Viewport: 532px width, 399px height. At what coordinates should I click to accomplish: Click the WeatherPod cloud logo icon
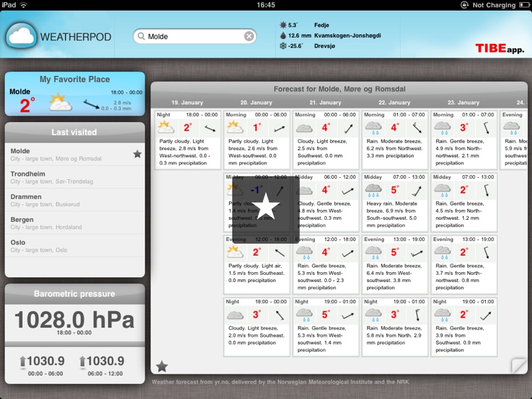tap(21, 36)
